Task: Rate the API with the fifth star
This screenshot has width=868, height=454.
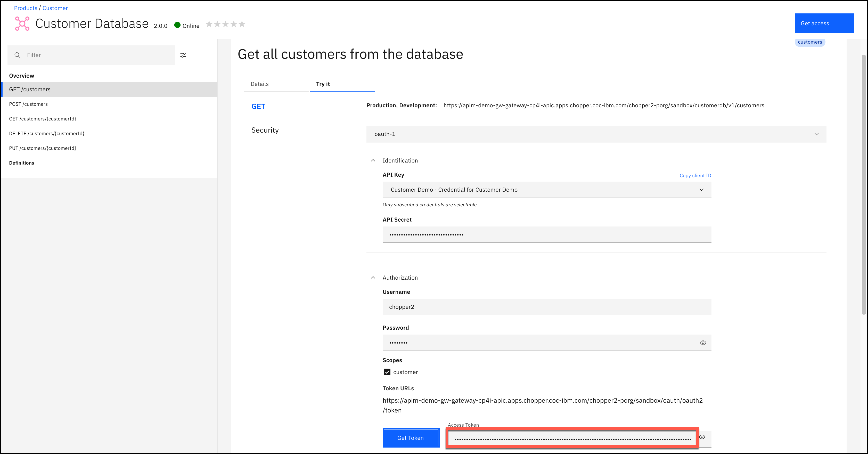Action: 242,24
